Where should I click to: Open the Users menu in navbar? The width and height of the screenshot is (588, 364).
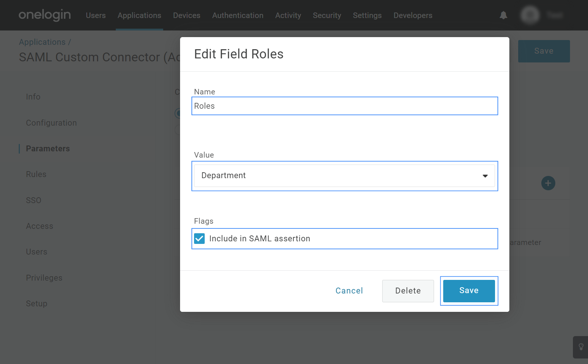96,15
